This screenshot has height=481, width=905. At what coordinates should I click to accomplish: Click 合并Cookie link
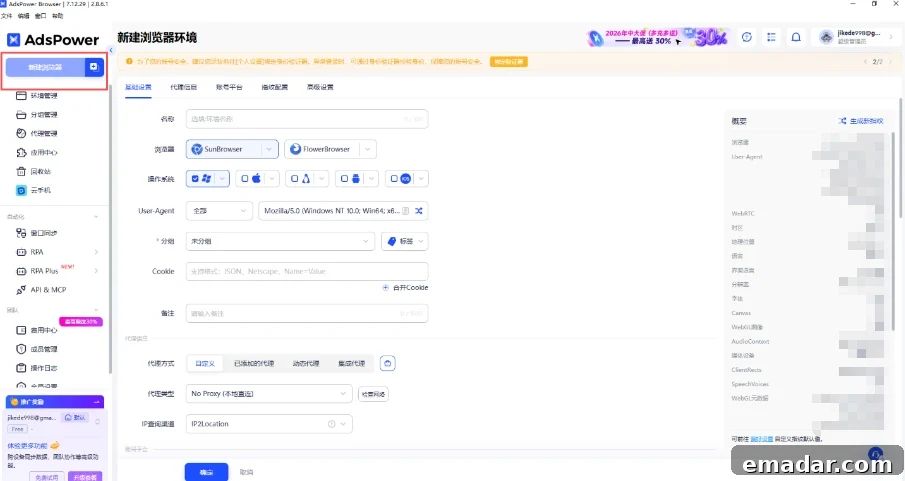click(405, 288)
